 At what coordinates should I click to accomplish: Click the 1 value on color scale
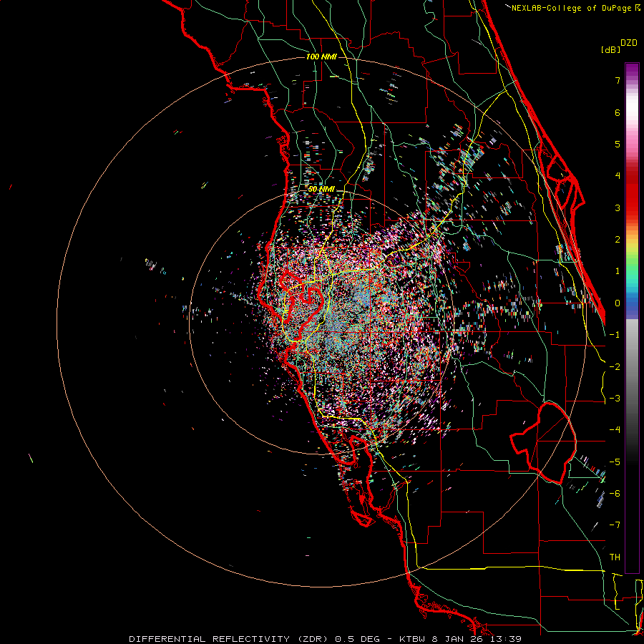(x=618, y=271)
